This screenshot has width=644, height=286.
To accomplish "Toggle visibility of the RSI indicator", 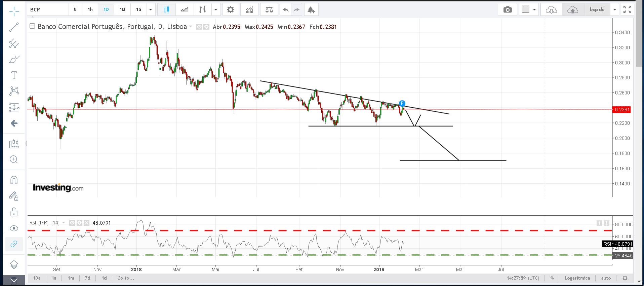I will coord(72,223).
